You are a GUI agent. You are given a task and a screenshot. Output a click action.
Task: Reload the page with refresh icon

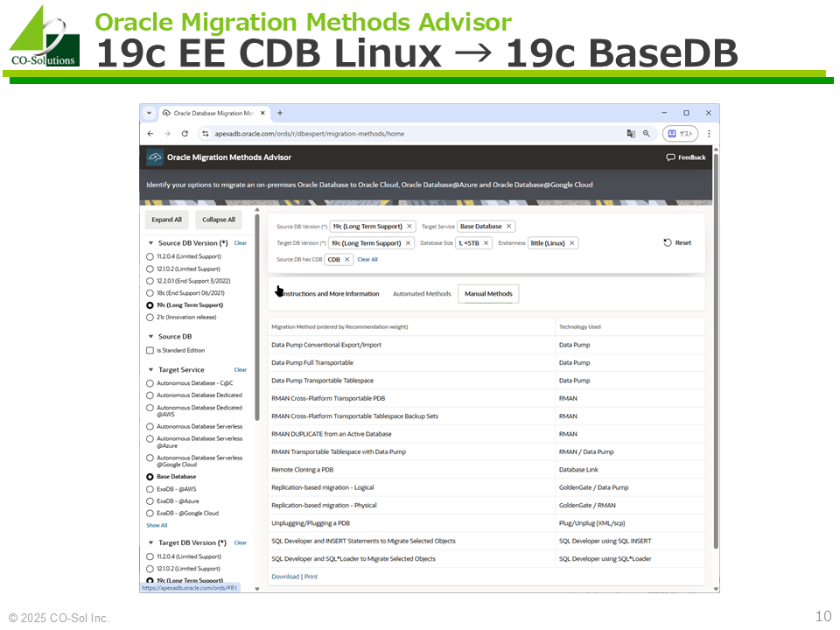[x=185, y=133]
